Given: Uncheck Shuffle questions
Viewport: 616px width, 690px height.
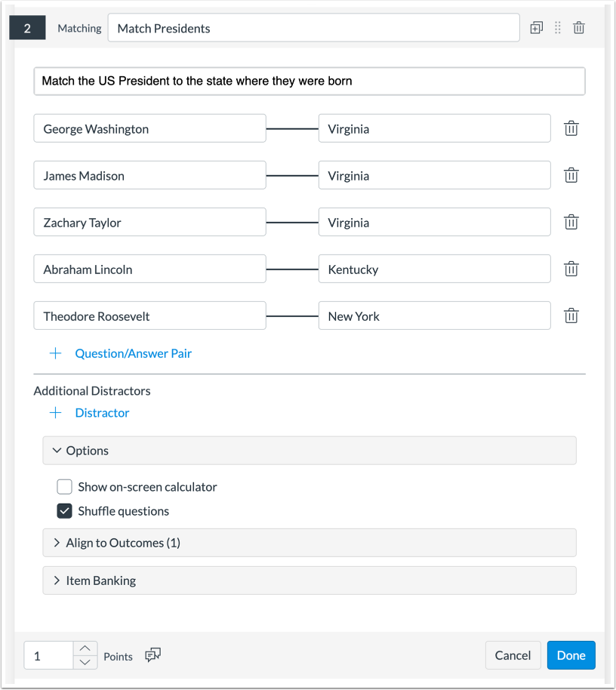Looking at the screenshot, I should pos(65,511).
